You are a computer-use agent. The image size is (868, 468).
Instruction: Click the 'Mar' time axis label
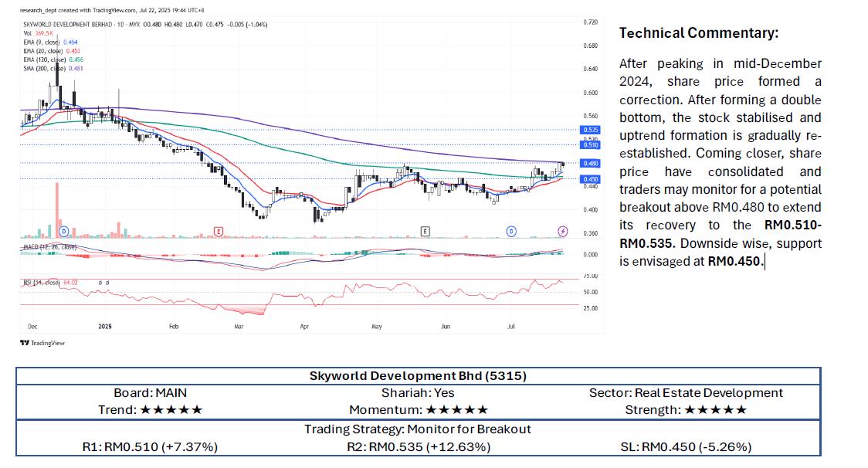(x=239, y=326)
